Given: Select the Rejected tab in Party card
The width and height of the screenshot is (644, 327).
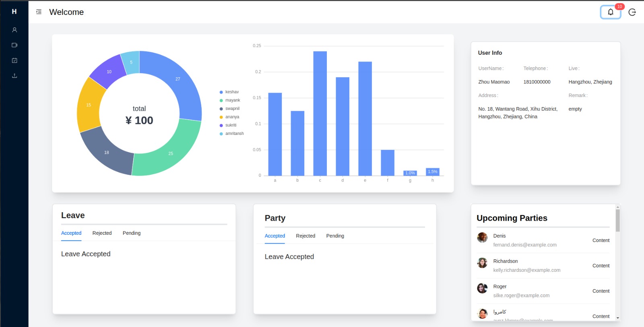Looking at the screenshot, I should click(305, 236).
